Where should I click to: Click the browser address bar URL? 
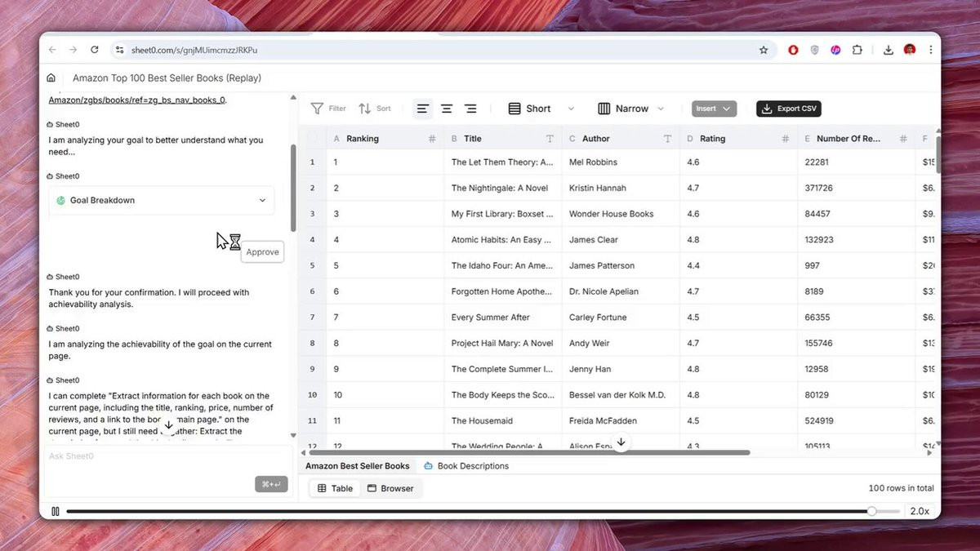click(x=194, y=50)
